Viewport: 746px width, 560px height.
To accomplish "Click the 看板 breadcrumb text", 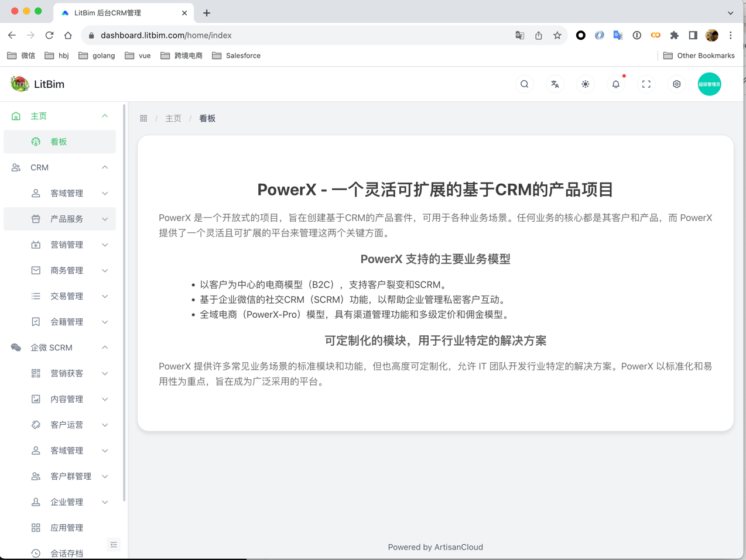I will pos(207,118).
